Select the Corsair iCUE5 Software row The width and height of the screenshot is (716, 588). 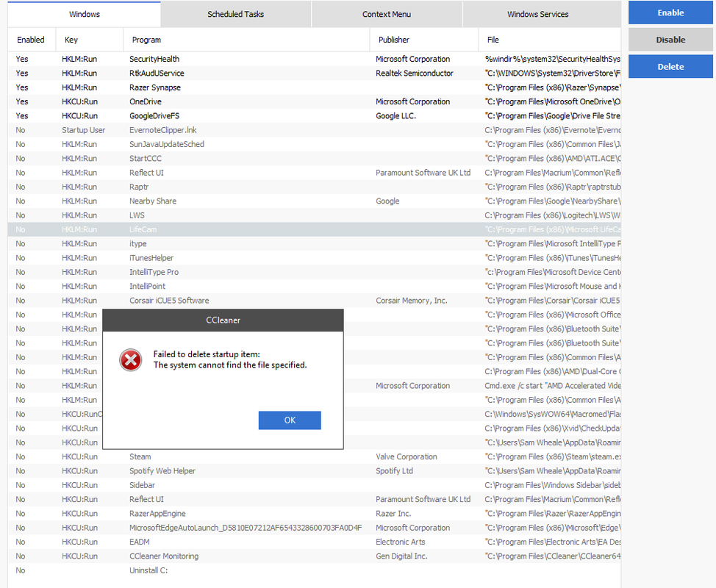(314, 301)
